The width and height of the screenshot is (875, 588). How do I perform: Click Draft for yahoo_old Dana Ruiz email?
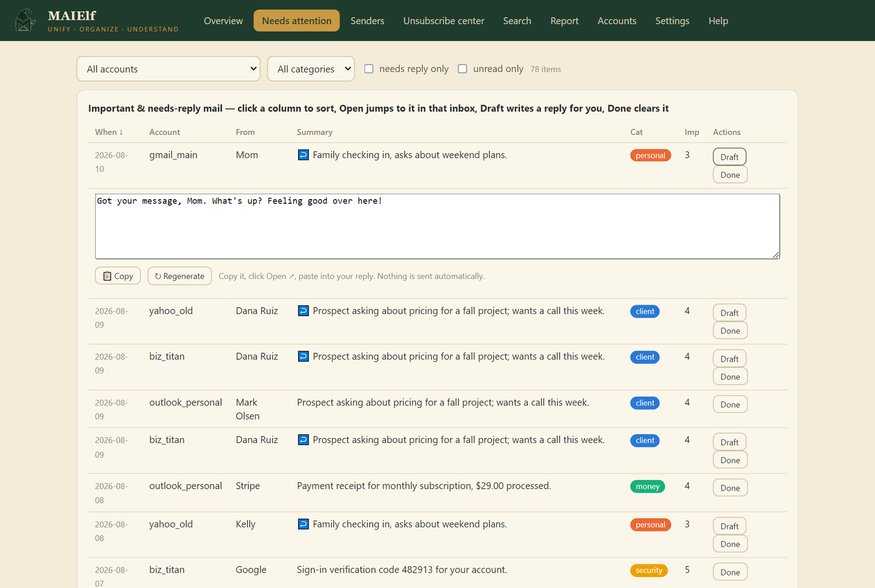pos(730,312)
